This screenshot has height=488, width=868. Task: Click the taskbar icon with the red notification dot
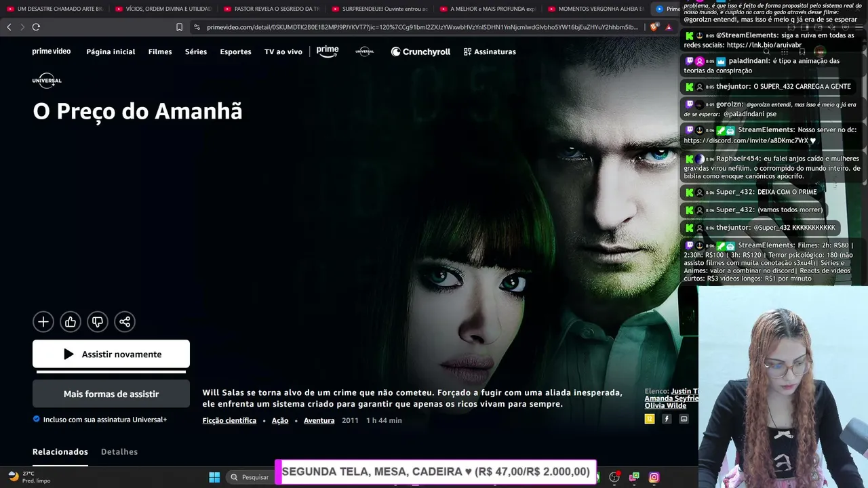[614, 477]
